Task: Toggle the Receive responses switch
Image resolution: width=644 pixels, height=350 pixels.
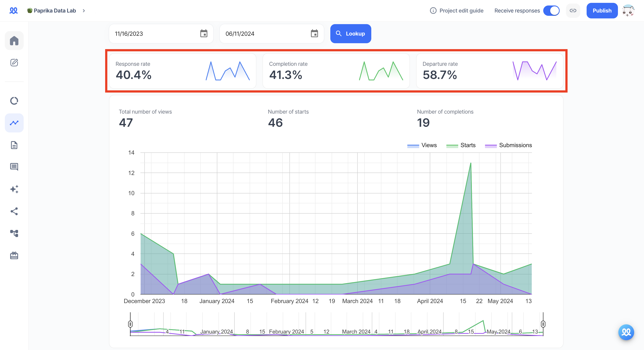Action: tap(551, 11)
